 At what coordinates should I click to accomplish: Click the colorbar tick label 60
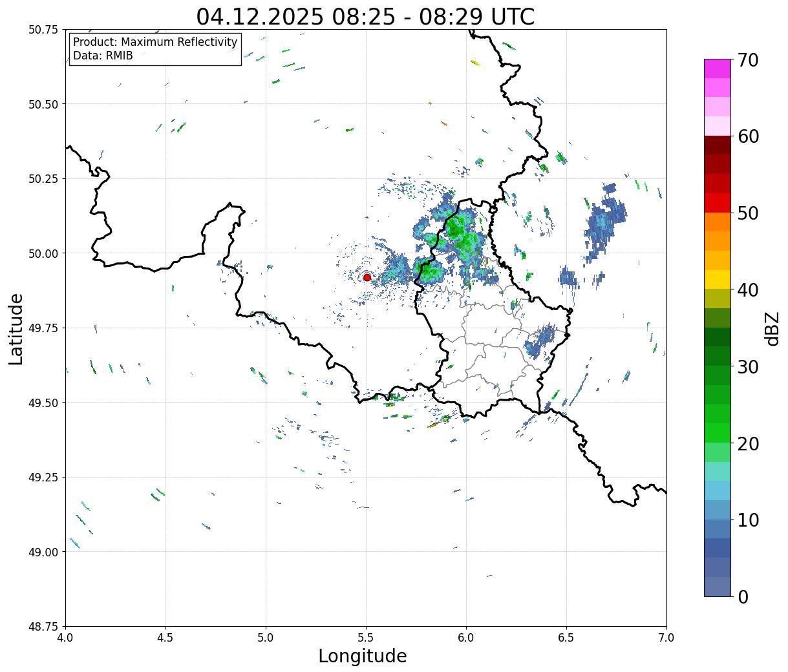click(x=748, y=136)
